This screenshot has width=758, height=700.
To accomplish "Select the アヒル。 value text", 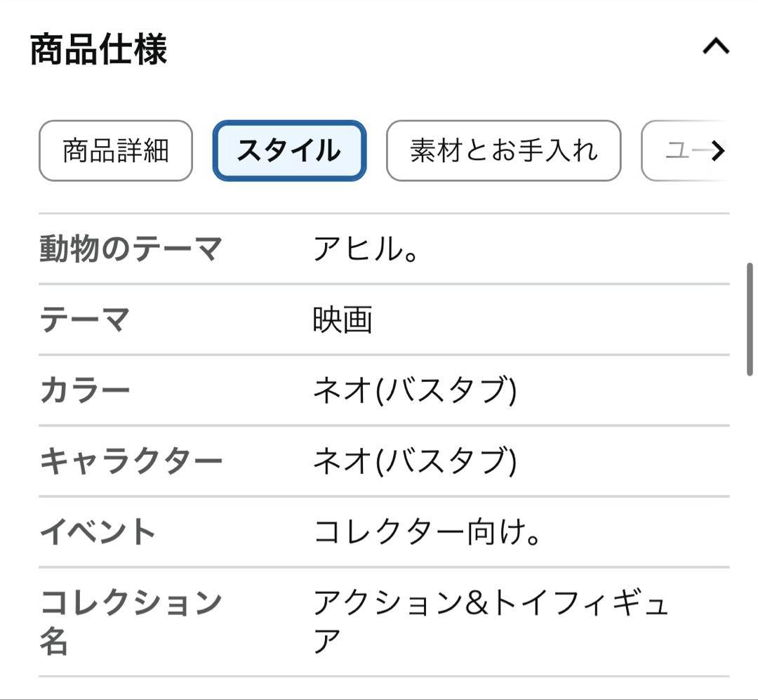I will [x=366, y=249].
